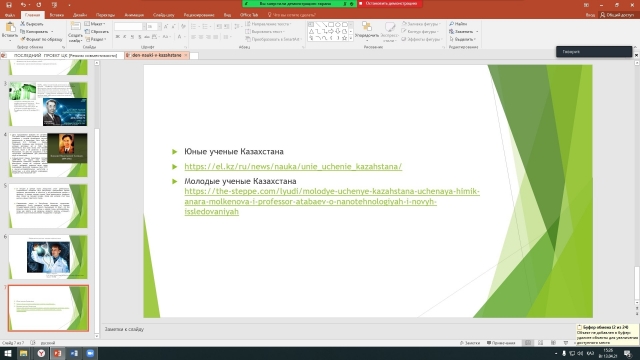Open the font size dropdown

coord(159,27)
